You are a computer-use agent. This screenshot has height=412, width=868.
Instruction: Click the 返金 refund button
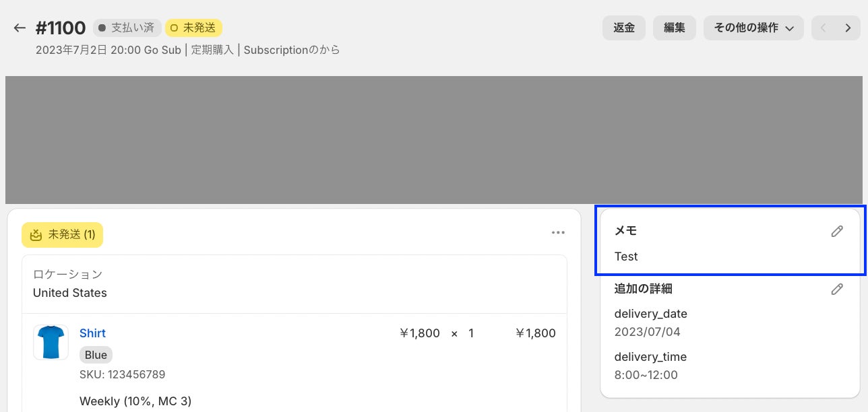click(x=623, y=28)
